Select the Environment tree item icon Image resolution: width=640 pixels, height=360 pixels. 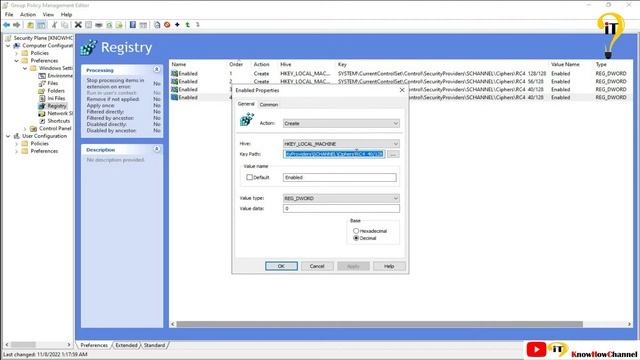pyautogui.click(x=42, y=76)
